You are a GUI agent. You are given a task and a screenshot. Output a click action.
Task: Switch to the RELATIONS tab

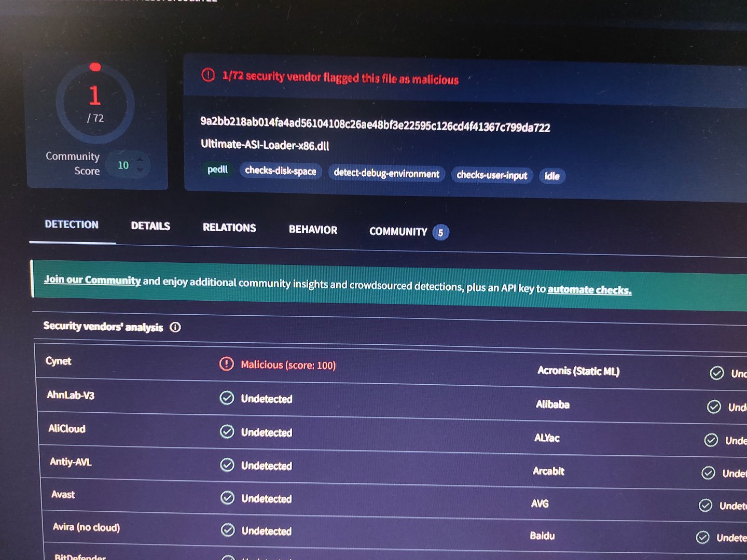[229, 228]
